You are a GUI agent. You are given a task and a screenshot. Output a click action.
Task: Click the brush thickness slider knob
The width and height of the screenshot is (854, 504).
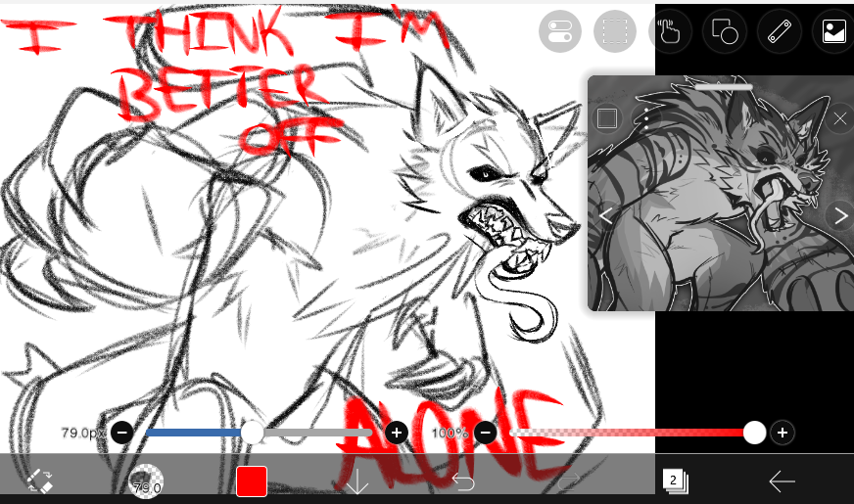click(252, 433)
